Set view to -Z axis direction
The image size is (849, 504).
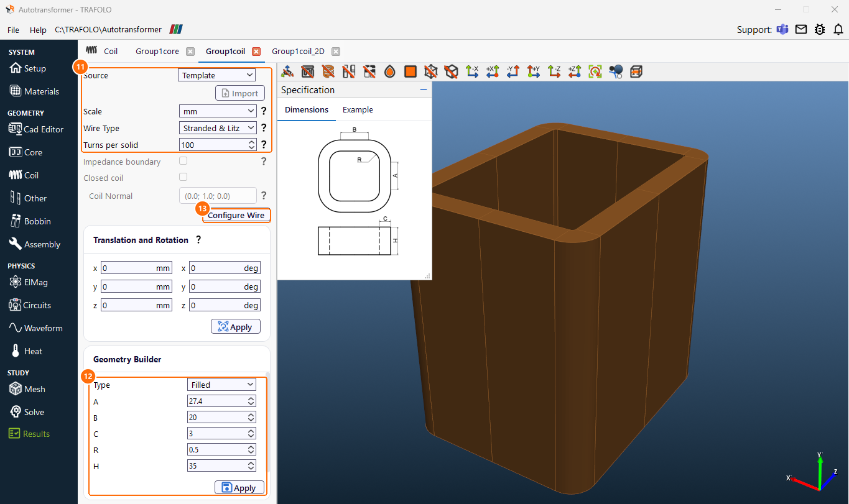click(554, 71)
